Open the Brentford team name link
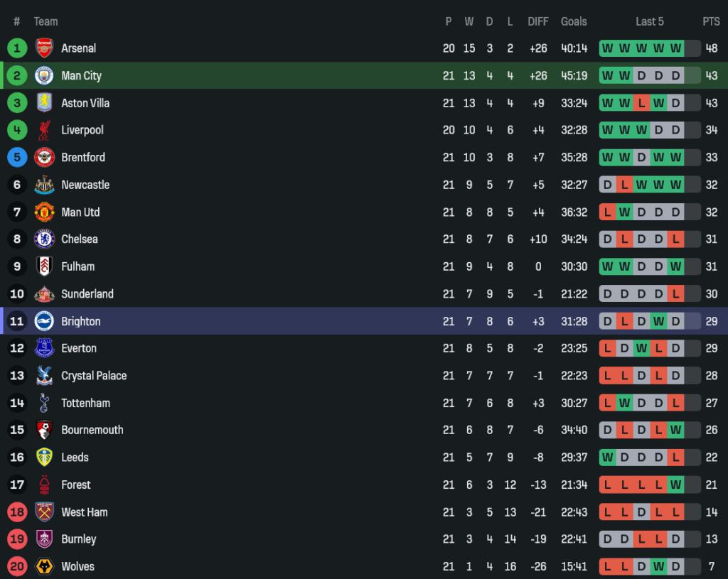The width and height of the screenshot is (728, 579). (83, 158)
